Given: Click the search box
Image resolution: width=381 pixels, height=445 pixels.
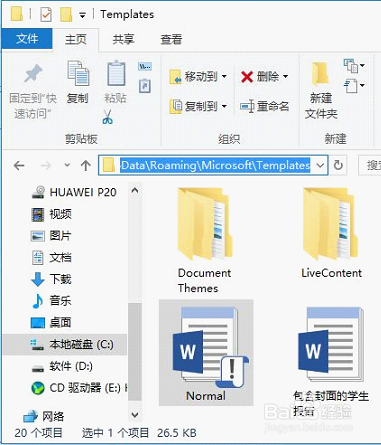Looking at the screenshot, I should 370,165.
